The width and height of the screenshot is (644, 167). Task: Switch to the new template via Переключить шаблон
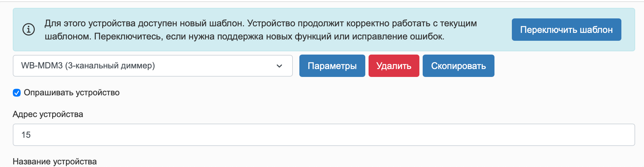tap(566, 30)
